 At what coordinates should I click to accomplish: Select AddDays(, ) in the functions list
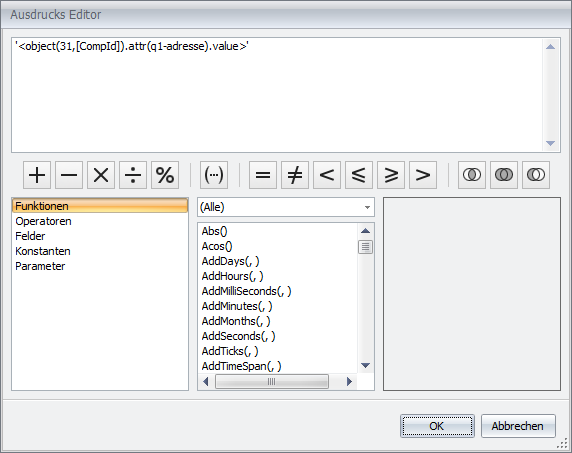[230, 261]
